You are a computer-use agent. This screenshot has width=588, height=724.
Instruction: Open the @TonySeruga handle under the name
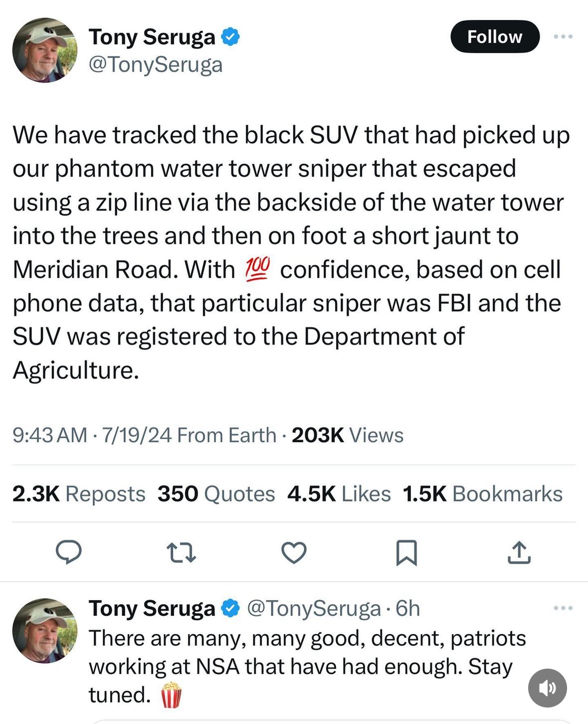pyautogui.click(x=155, y=65)
